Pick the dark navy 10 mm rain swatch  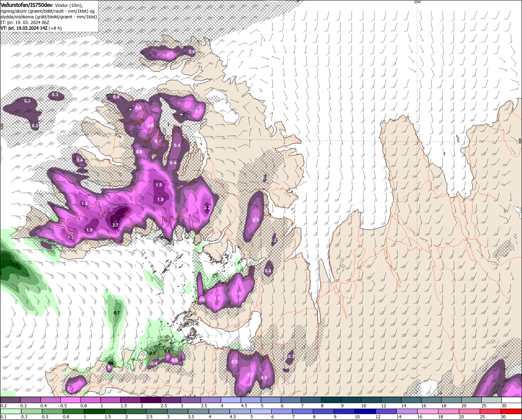click(365, 411)
